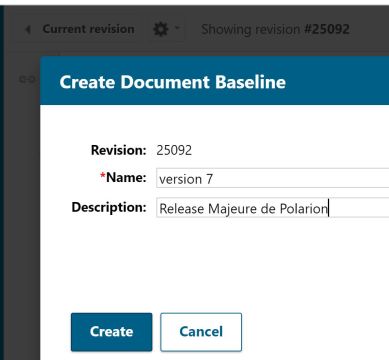Select the Current revision label

coord(88,29)
